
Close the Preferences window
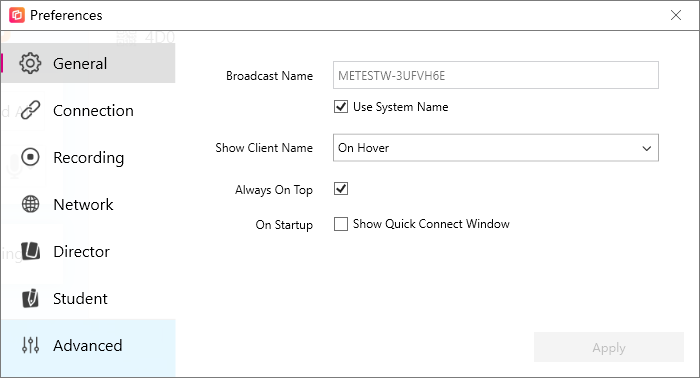676,15
